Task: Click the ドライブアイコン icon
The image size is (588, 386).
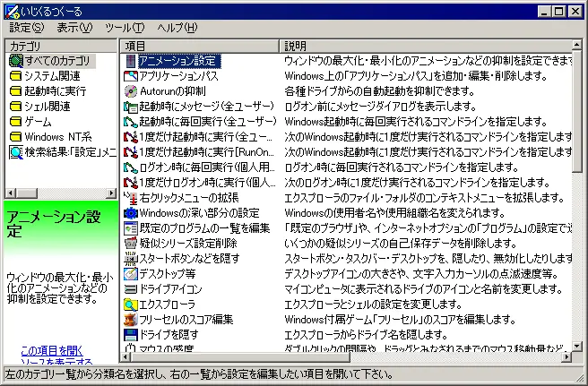Action: 131,289
